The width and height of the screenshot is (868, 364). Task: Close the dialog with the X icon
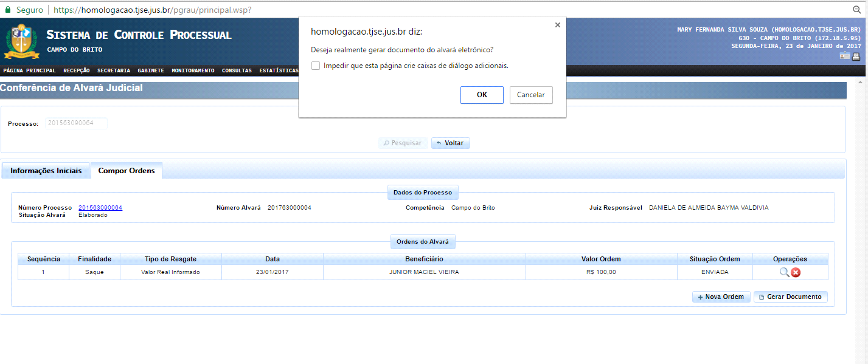[x=557, y=25]
